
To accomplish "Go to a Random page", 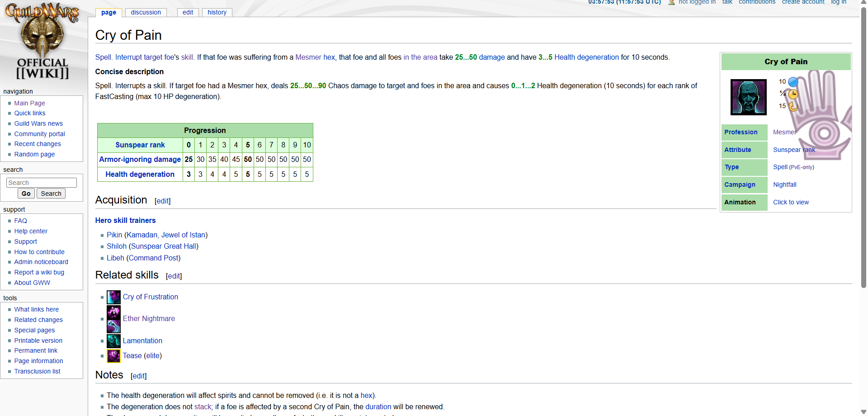I will 34,154.
